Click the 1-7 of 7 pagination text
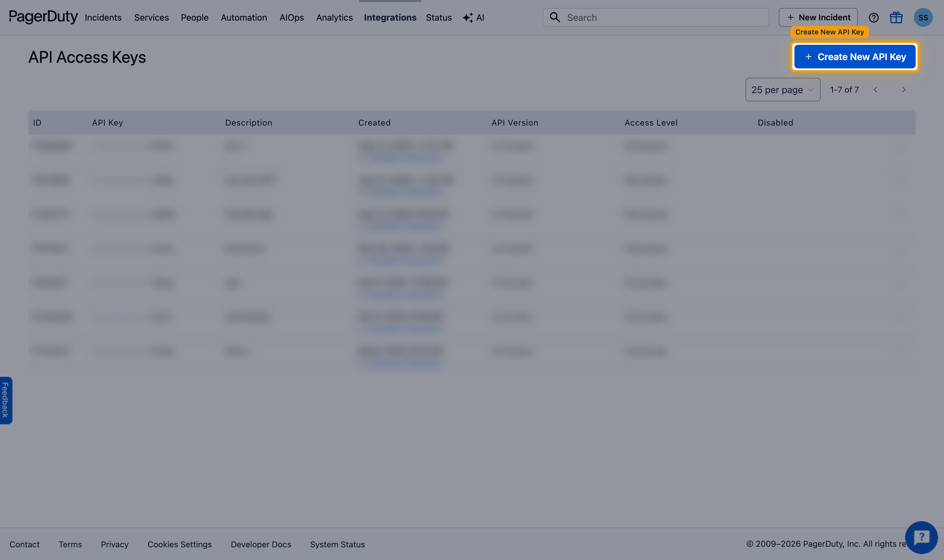The width and height of the screenshot is (944, 560). tap(844, 89)
